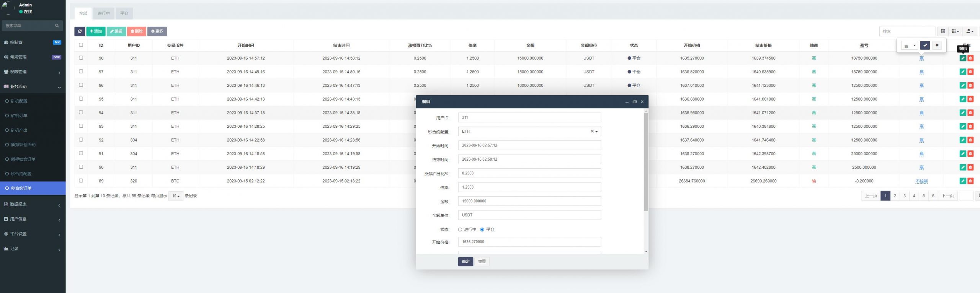Click the table search input field
Viewport: 980px width, 293px height.
click(x=907, y=31)
